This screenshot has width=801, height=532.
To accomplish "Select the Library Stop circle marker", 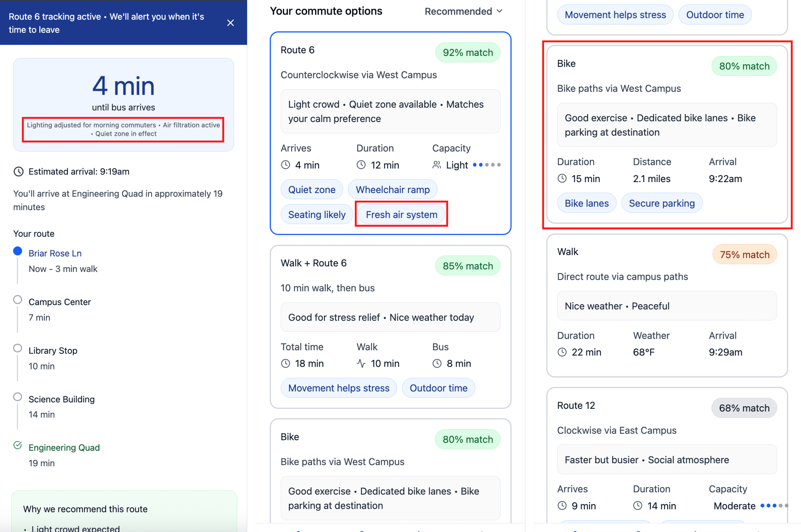I will (18, 348).
